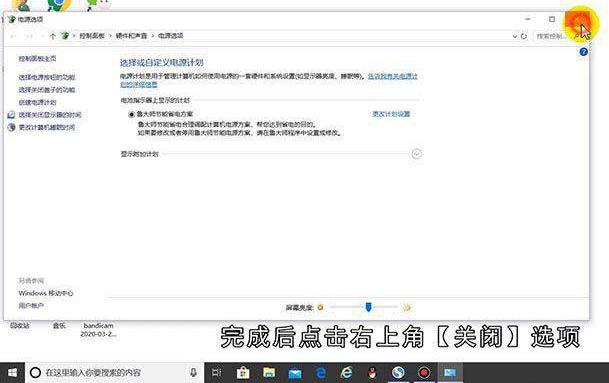Expand the chevron after 硬件和声音 breadcrumb

click(153, 36)
